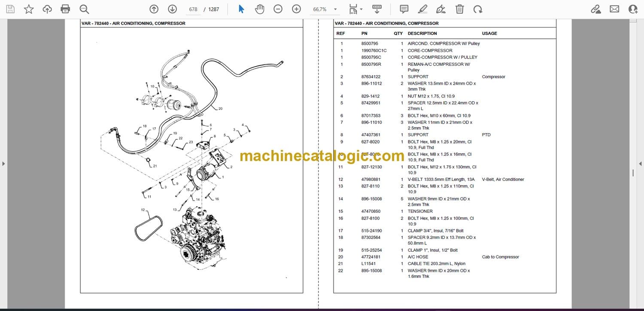Click the trash delete icon
Screen dimensions: 644x311
[x=459, y=9]
